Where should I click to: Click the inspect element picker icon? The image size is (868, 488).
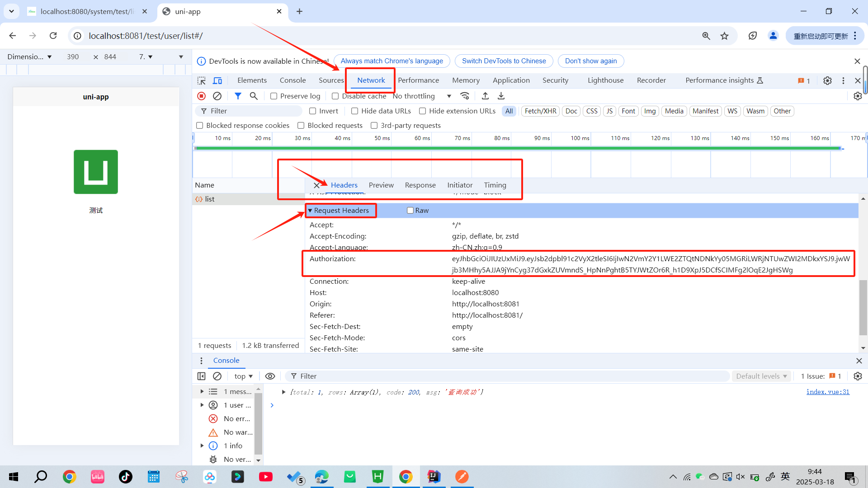click(202, 80)
